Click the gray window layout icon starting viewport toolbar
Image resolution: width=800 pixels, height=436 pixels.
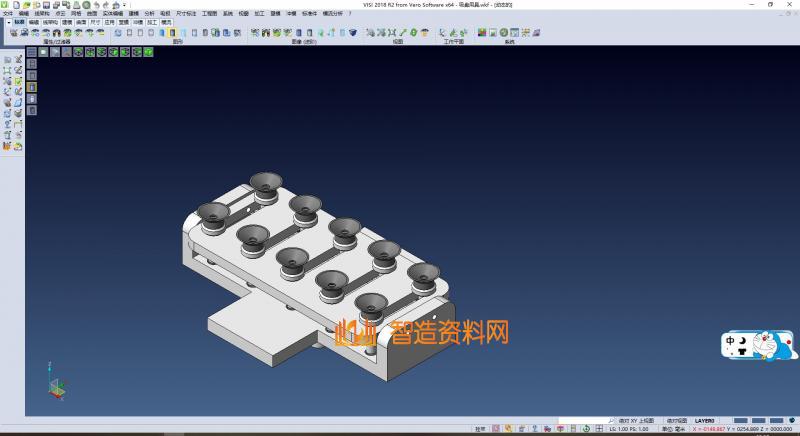click(32, 52)
